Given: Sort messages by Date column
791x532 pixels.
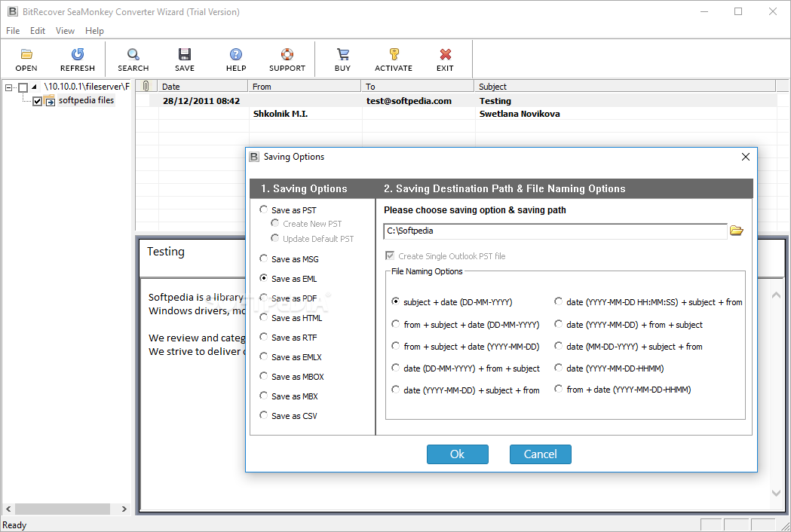Looking at the screenshot, I should pos(203,86).
